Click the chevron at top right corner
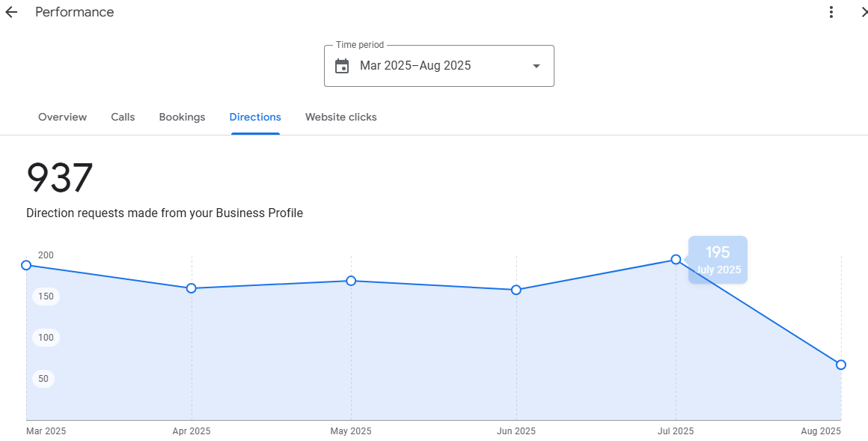 [864, 12]
